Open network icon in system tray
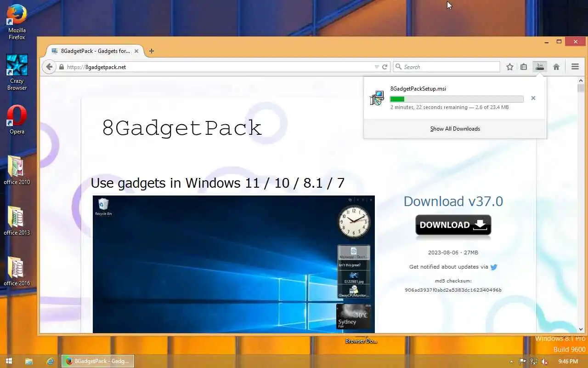 point(533,362)
